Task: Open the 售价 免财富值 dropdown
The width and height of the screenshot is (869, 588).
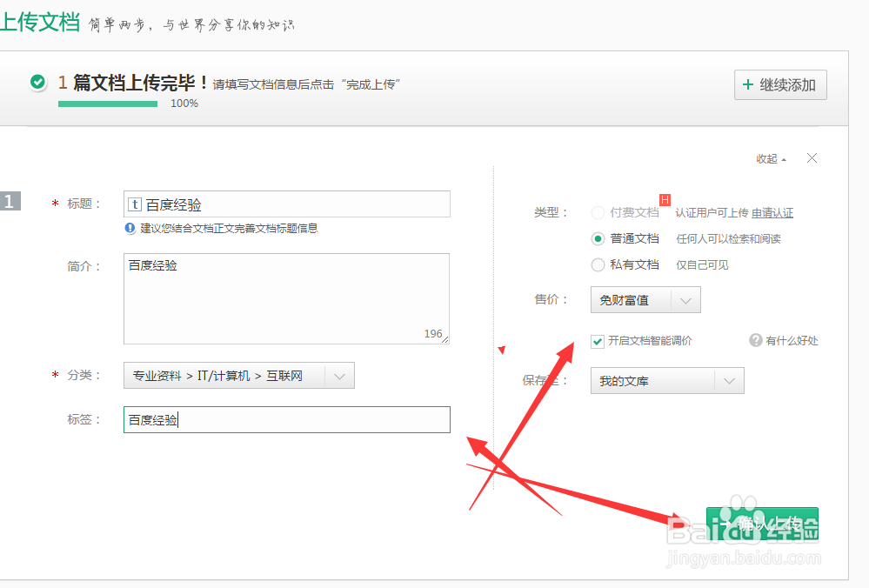Action: tap(645, 300)
